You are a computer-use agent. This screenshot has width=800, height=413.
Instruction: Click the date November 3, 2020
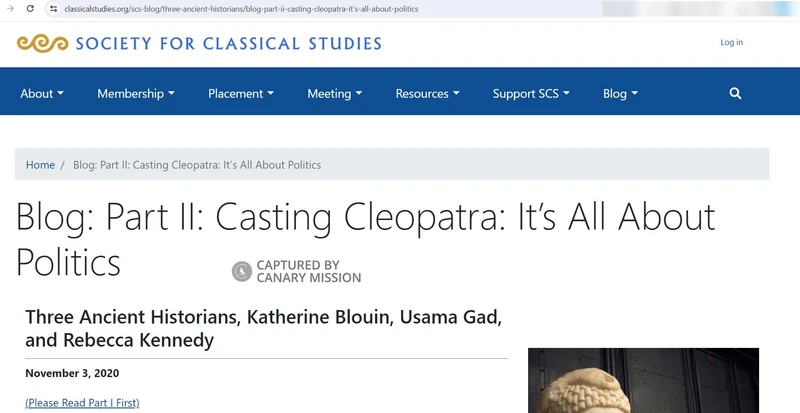pos(72,373)
